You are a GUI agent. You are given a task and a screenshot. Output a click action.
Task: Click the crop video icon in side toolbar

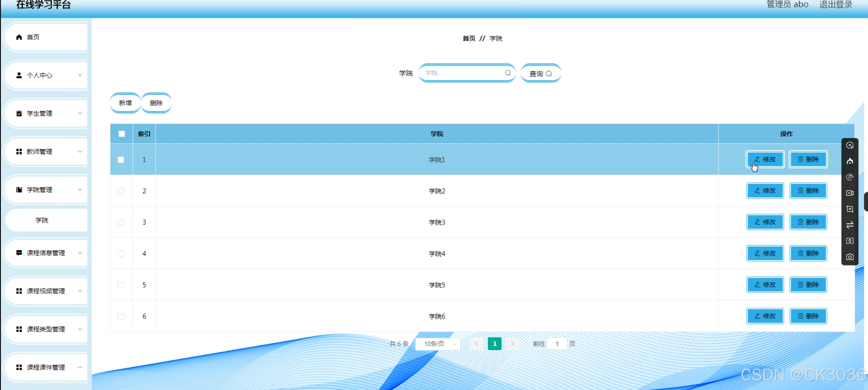[849, 209]
